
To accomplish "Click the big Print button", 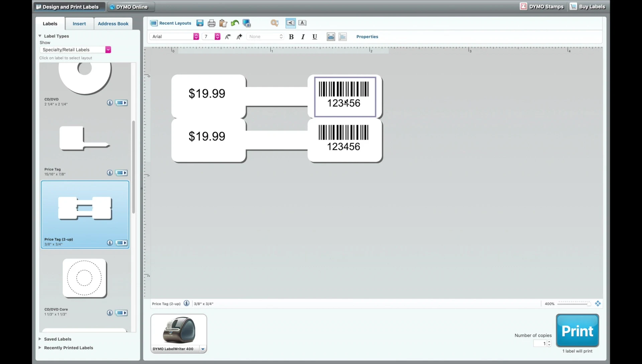I will (577, 331).
